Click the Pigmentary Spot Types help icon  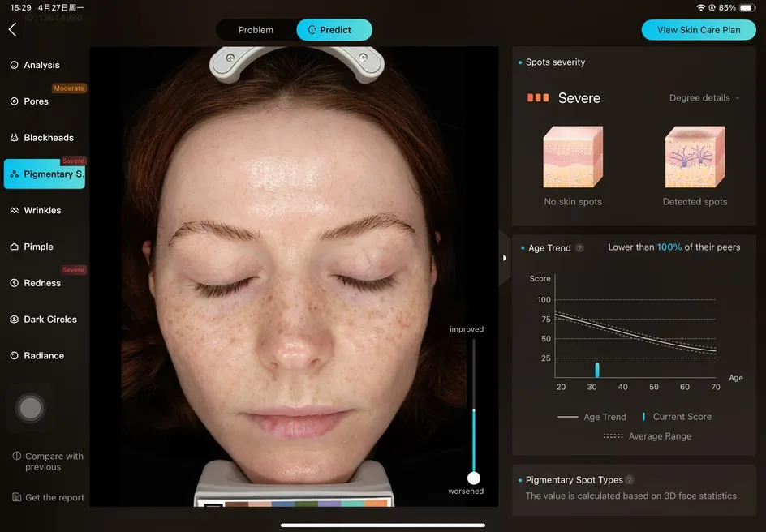pyautogui.click(x=630, y=480)
